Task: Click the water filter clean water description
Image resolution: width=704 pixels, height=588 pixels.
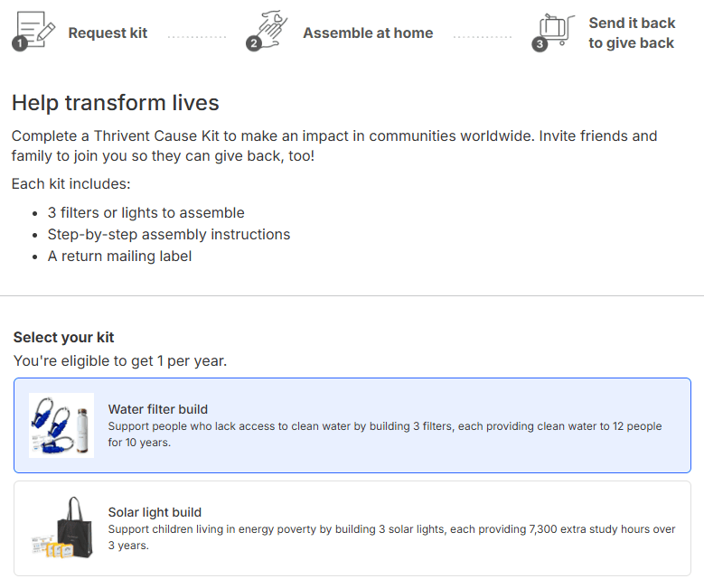Action: (385, 434)
